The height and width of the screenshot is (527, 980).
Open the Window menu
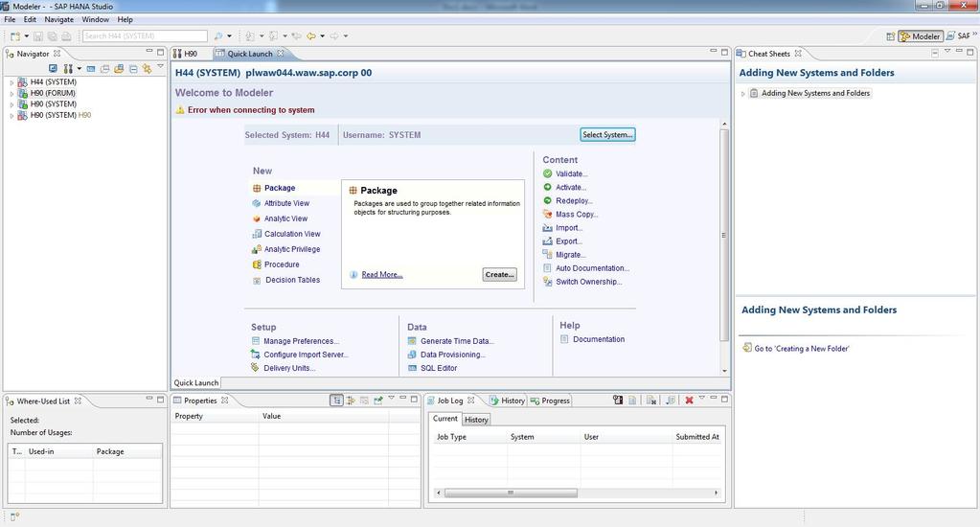95,19
